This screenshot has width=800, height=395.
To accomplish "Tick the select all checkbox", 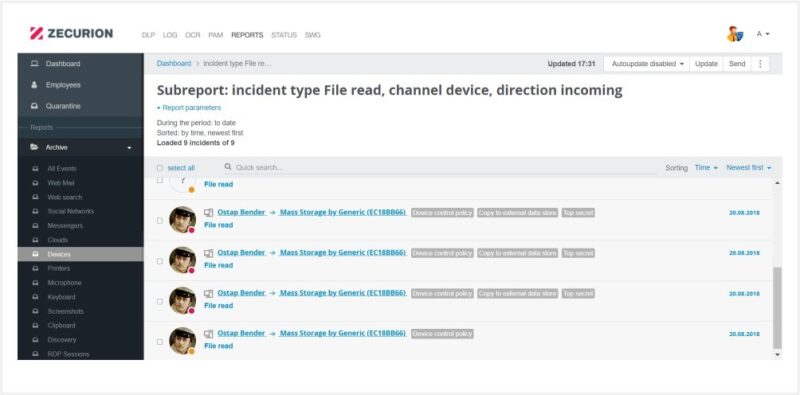I will (x=160, y=168).
